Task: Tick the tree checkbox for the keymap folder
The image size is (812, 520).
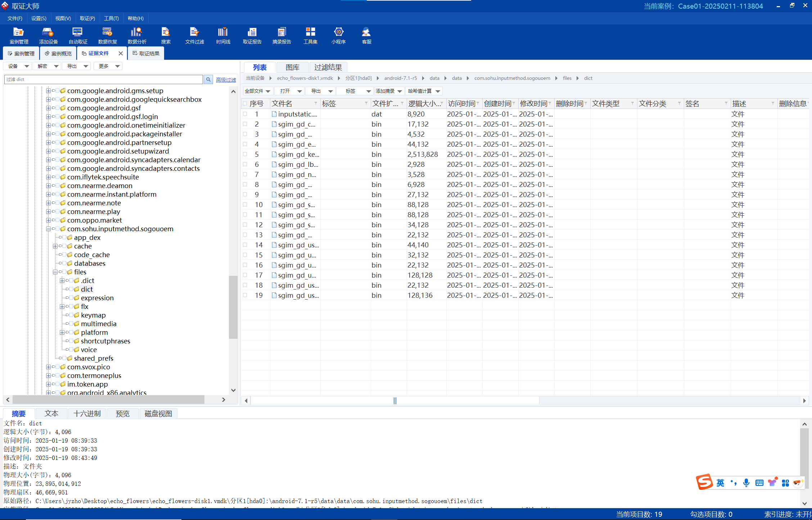Action: [71, 315]
